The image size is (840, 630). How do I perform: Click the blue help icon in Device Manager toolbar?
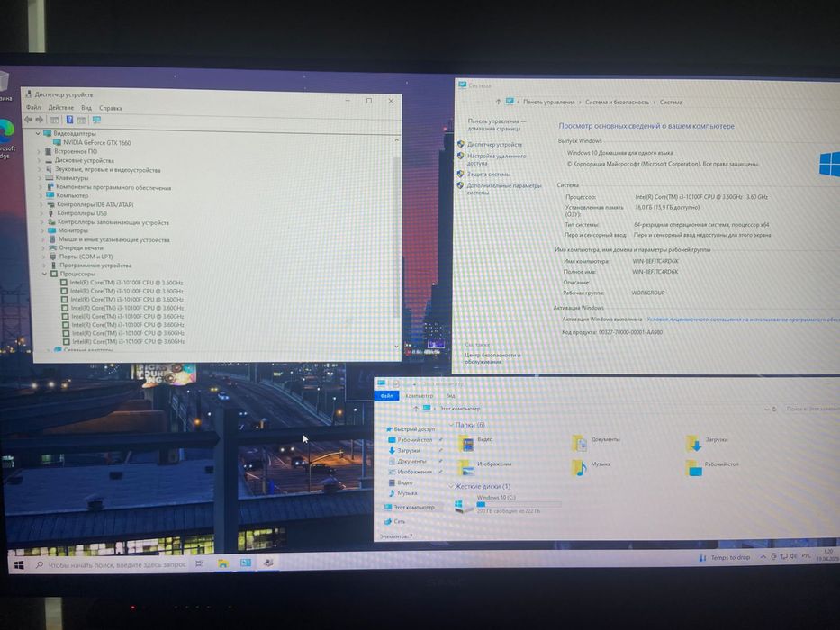(x=69, y=120)
